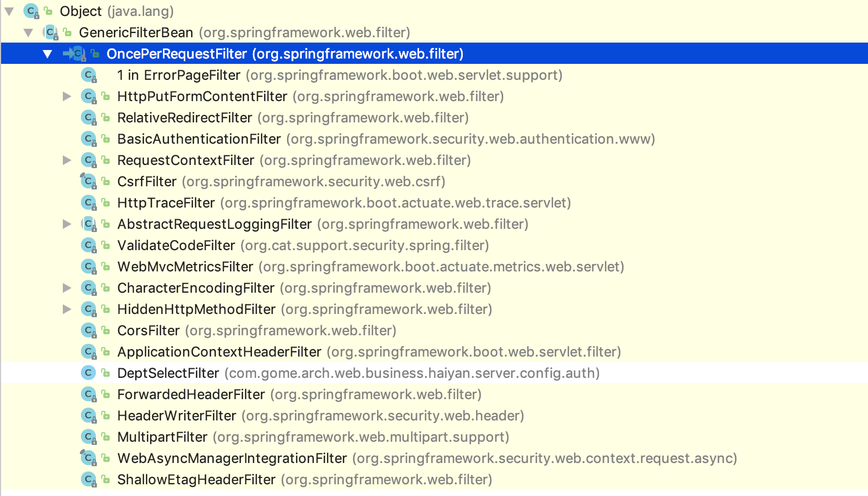Click the class icon beside CorsFilter
Image resolution: width=868 pixels, height=496 pixels.
point(88,330)
